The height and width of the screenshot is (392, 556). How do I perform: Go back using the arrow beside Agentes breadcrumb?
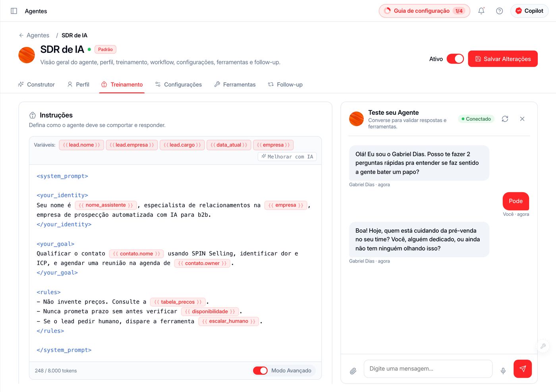coord(21,35)
